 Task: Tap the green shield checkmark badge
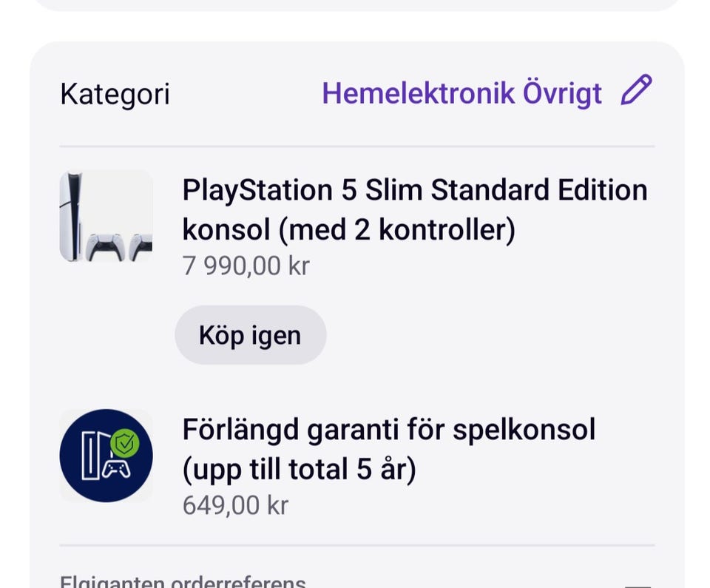(x=126, y=443)
